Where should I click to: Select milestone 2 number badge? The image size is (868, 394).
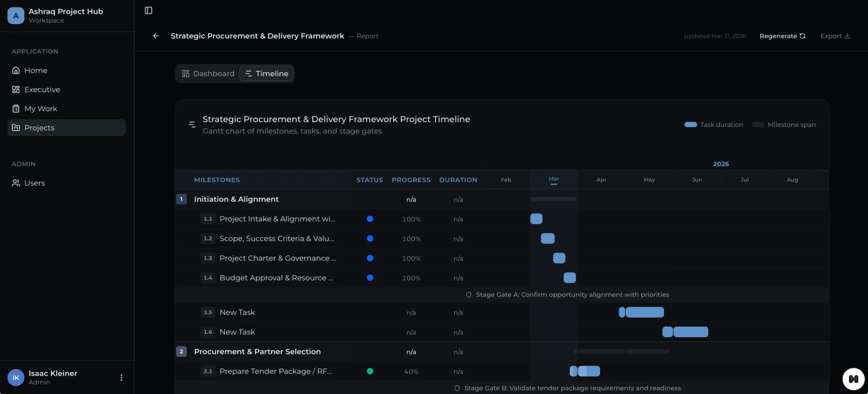tap(181, 352)
